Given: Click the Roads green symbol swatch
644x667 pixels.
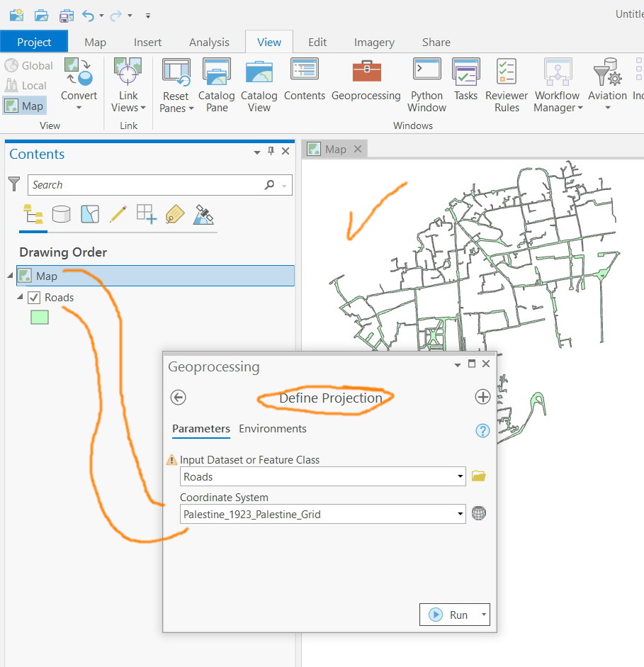Looking at the screenshot, I should coord(40,317).
